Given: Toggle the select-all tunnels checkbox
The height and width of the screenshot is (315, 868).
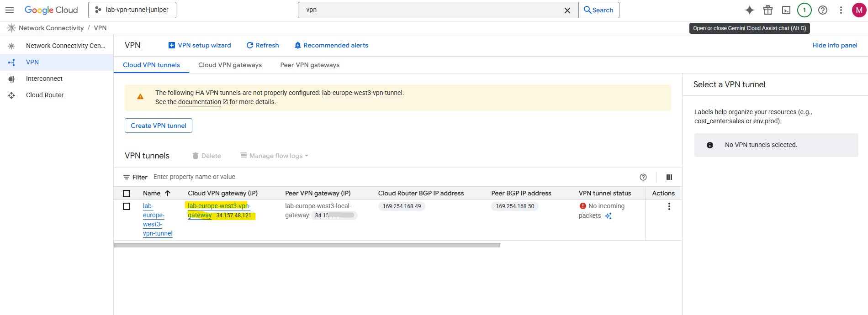Looking at the screenshot, I should click(127, 194).
